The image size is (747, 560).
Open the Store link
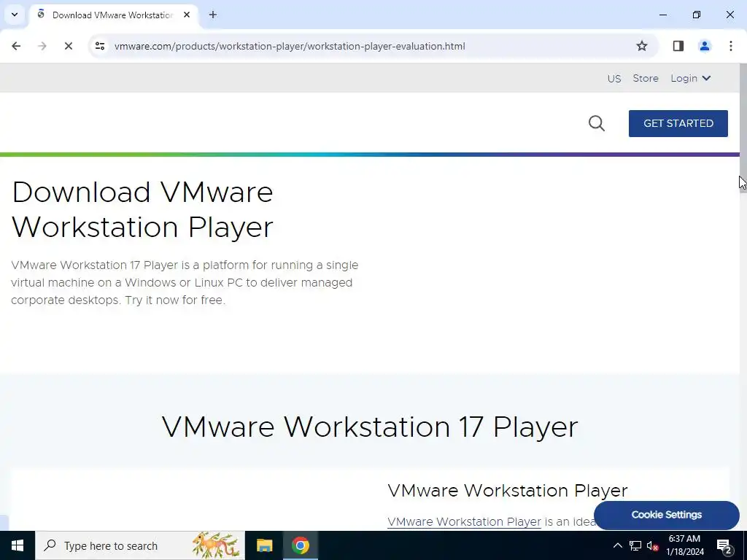coord(646,78)
